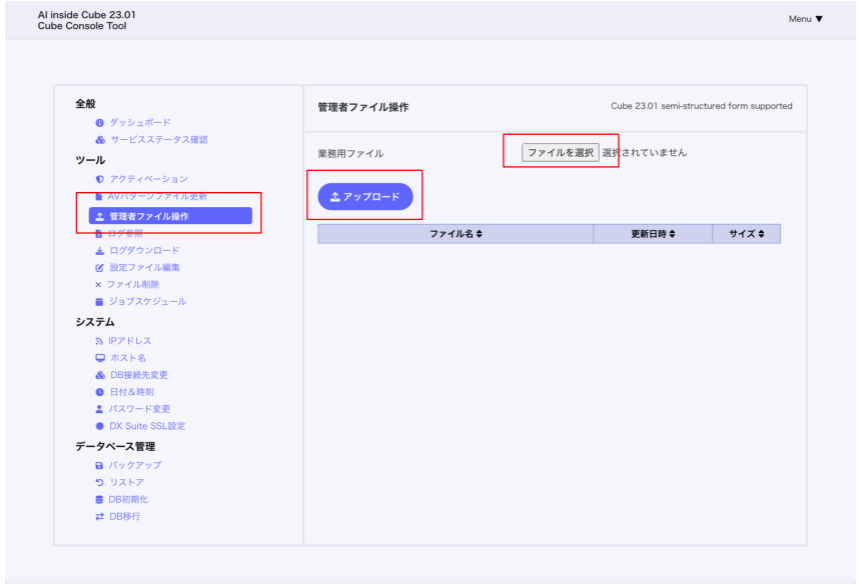Sort the table by ファイル名 column

(455, 234)
